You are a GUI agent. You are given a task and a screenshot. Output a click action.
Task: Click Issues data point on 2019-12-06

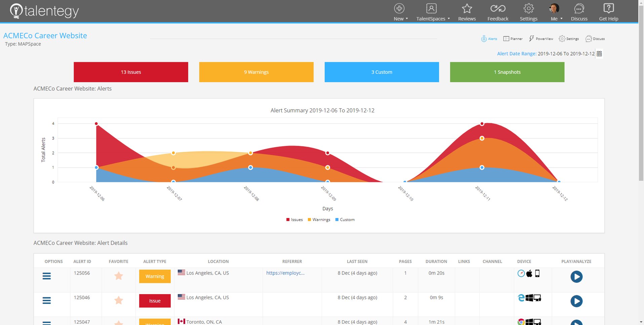pyautogui.click(x=96, y=124)
